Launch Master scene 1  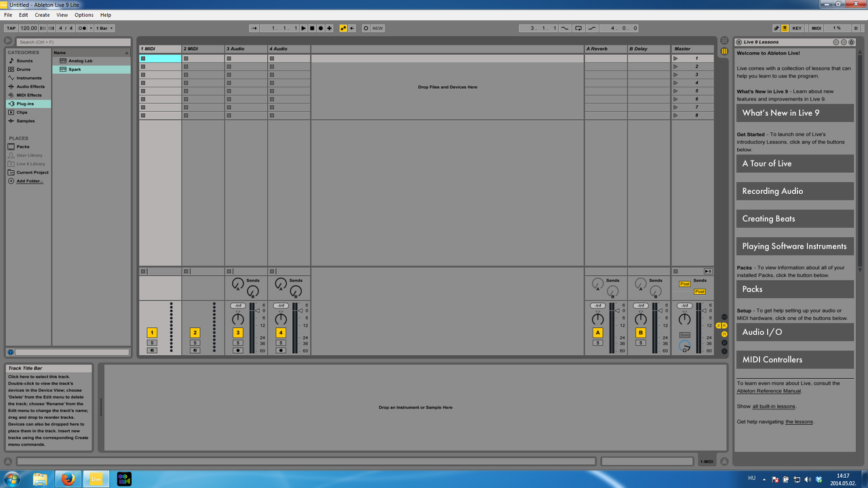click(x=675, y=58)
